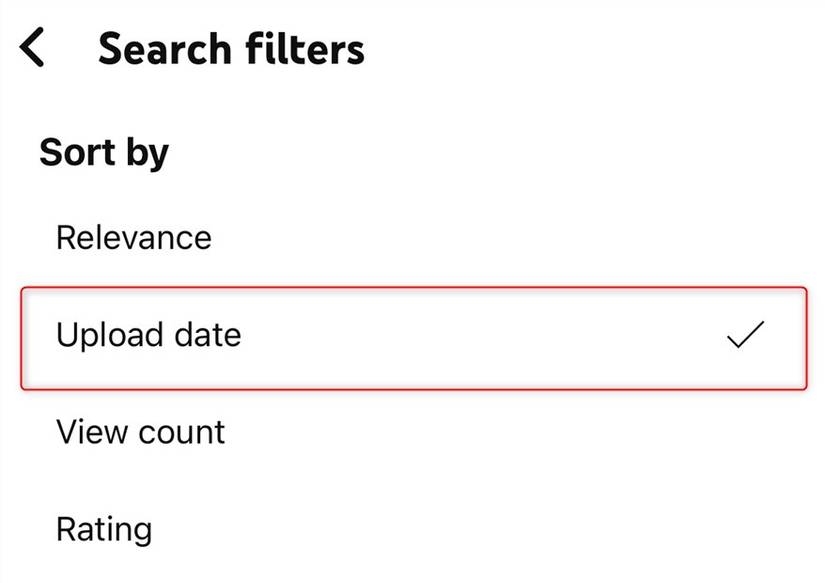Tap the tick mark in the highlighted row
825x583 pixels.
[x=746, y=336]
